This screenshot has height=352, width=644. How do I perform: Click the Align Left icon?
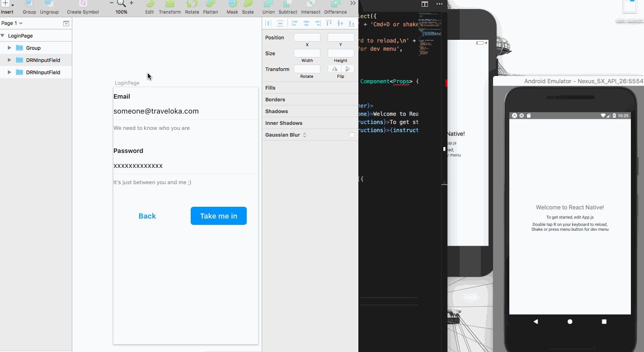(x=295, y=23)
